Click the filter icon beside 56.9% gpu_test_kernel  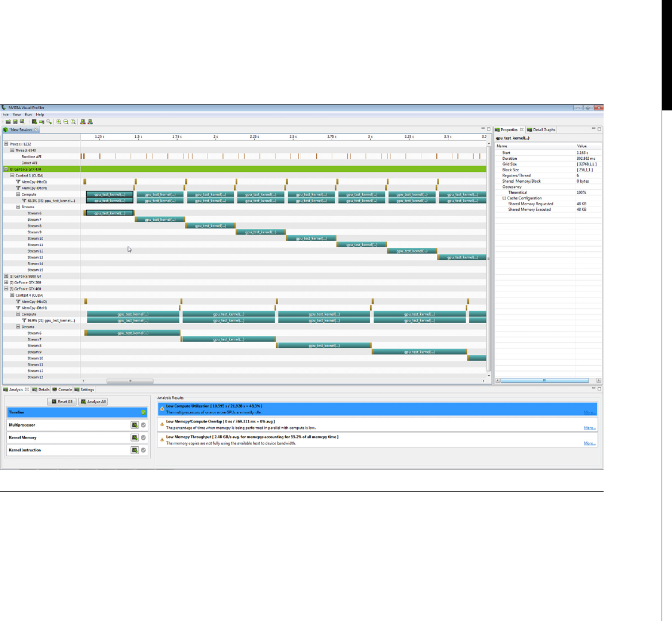(24, 321)
